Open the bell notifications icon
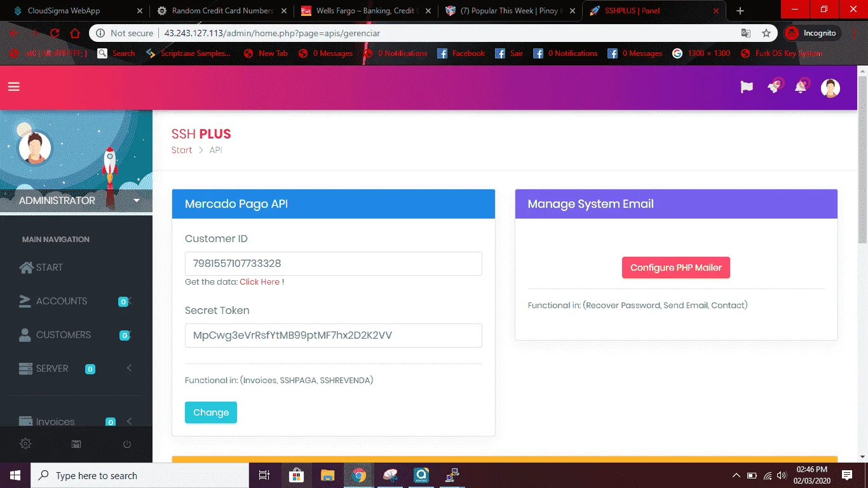Viewport: 868px width, 488px height. click(x=801, y=86)
